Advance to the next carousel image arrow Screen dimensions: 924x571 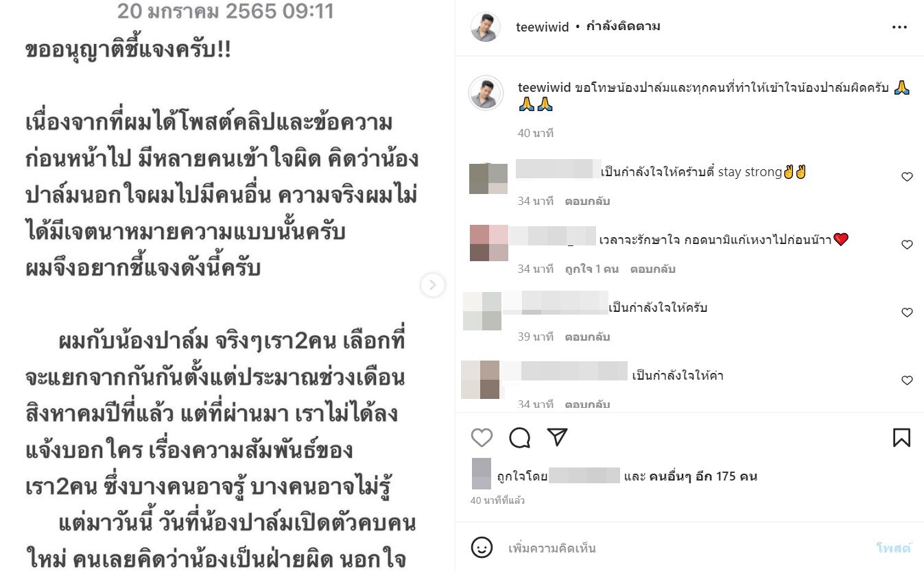point(432,285)
